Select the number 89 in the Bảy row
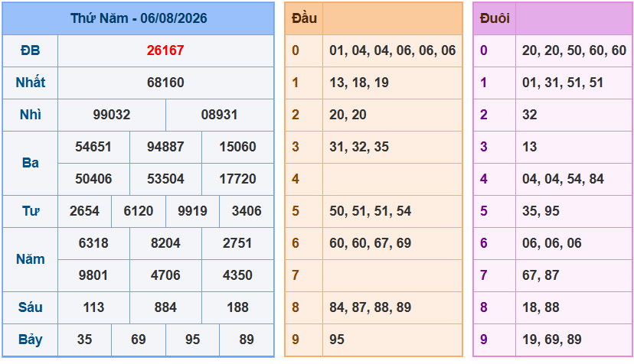Image resolution: width=634 pixels, height=364 pixels. point(247,340)
